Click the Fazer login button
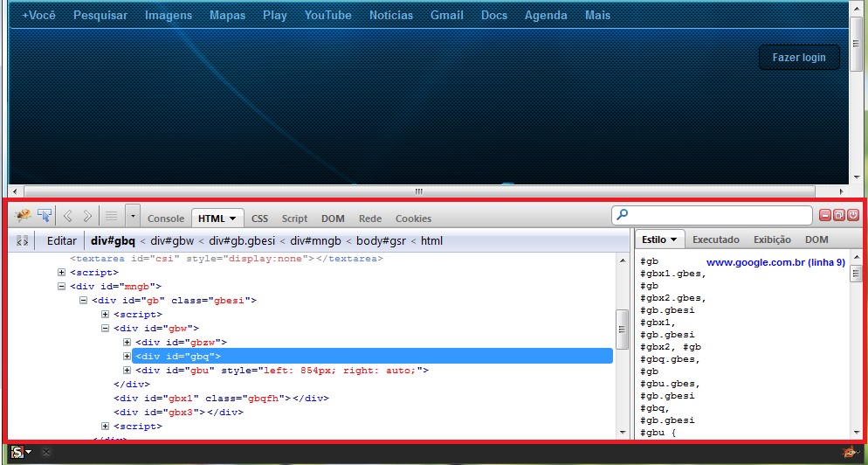The width and height of the screenshot is (868, 465). pos(799,57)
